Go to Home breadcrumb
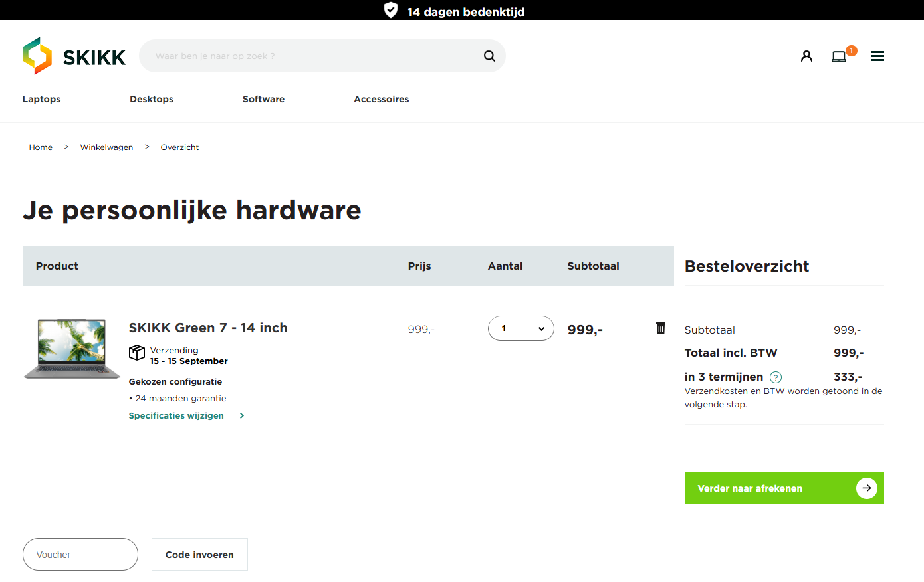The height and width of the screenshot is (582, 924). (41, 147)
